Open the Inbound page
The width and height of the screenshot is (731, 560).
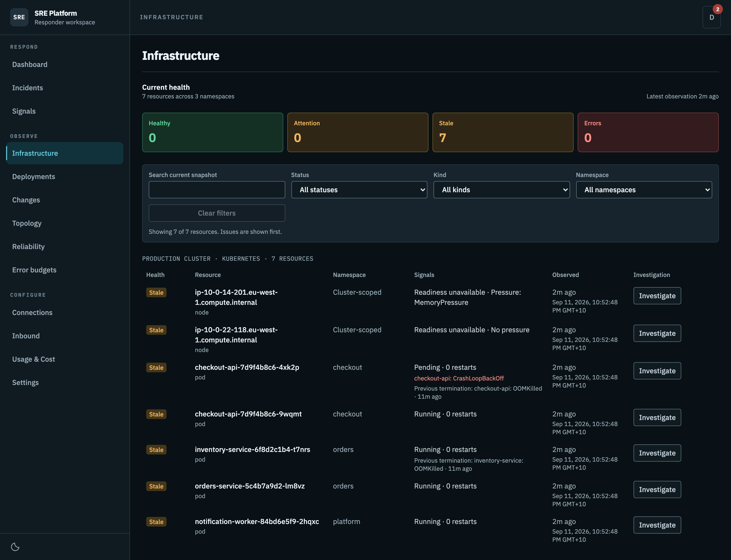(65, 336)
